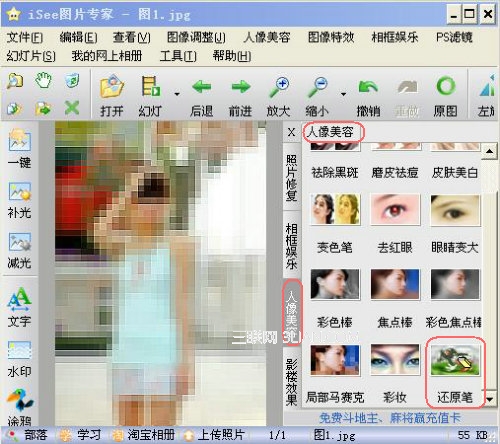Screen dimensions: 500x444
Task: Select the hand pan tool icon
Action: [x=43, y=80]
